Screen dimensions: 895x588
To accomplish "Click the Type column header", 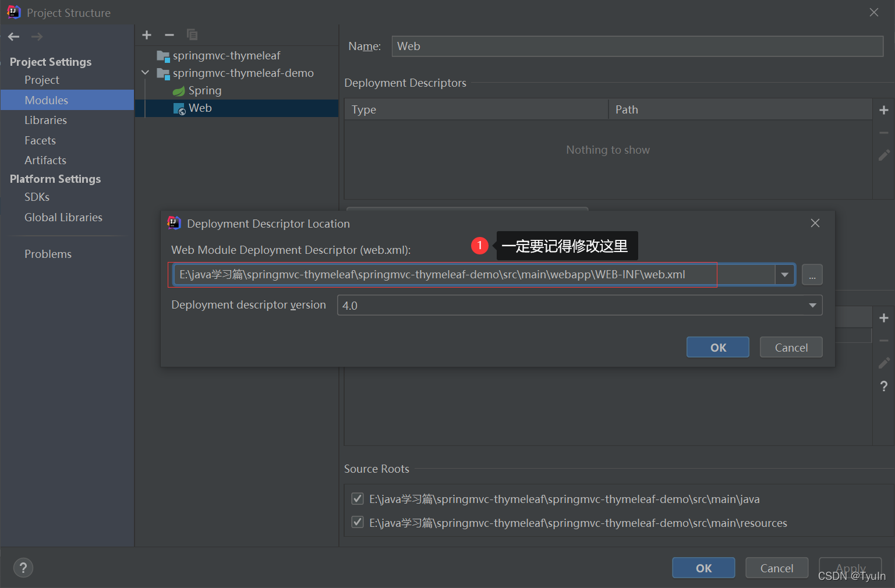I will [x=476, y=109].
